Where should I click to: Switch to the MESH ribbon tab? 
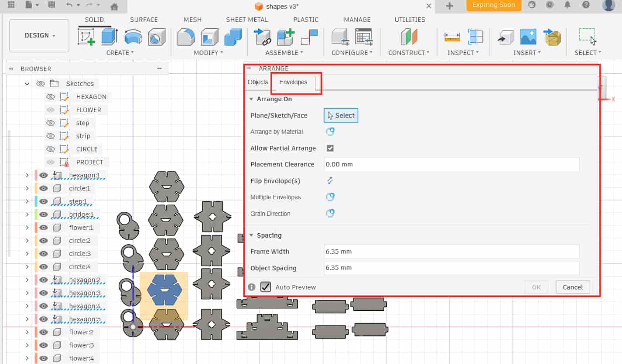(192, 20)
